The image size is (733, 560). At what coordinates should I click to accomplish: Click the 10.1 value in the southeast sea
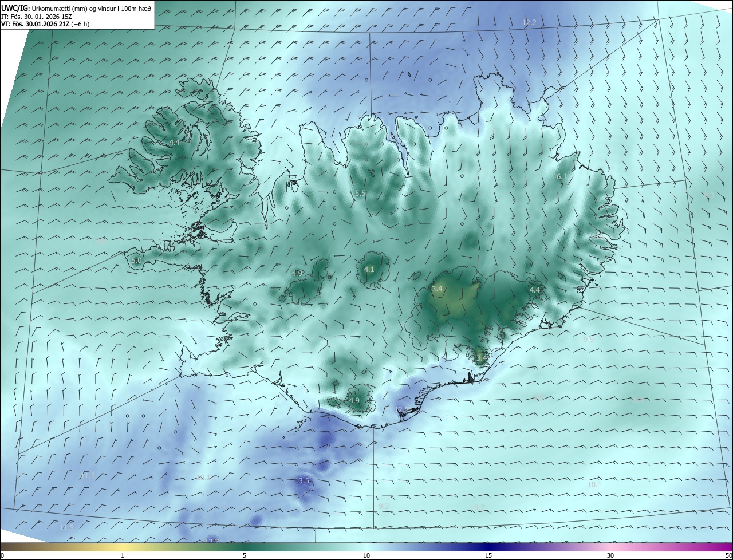594,485
